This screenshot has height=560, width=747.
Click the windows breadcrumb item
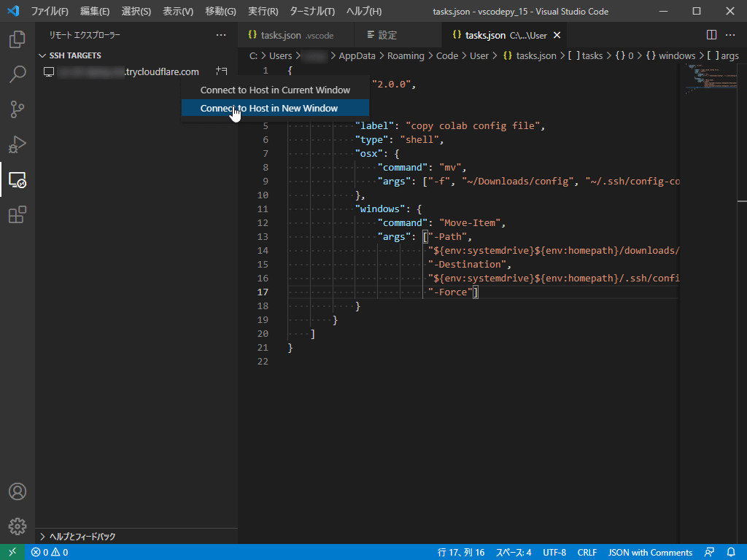click(675, 55)
